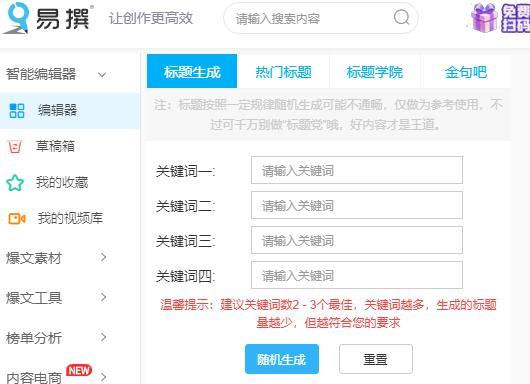Click the 编辑器 grid icon
Viewport: 530px width, 384px height.
point(17,111)
